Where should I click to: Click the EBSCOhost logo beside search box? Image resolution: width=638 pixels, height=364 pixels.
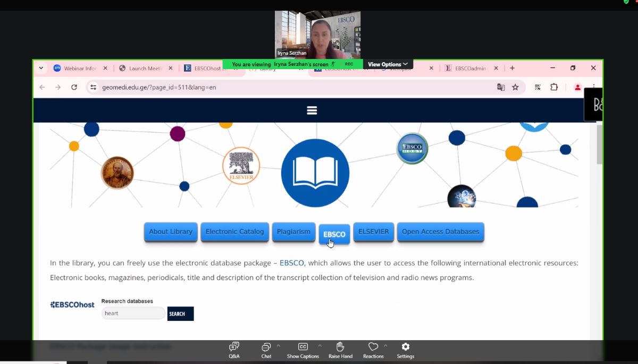(x=72, y=304)
